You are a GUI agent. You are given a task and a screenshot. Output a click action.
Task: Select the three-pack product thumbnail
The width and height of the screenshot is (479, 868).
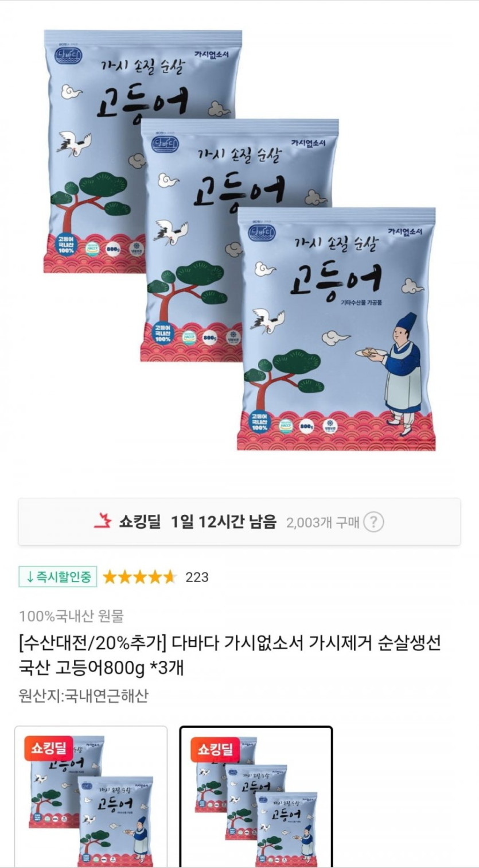click(x=256, y=796)
